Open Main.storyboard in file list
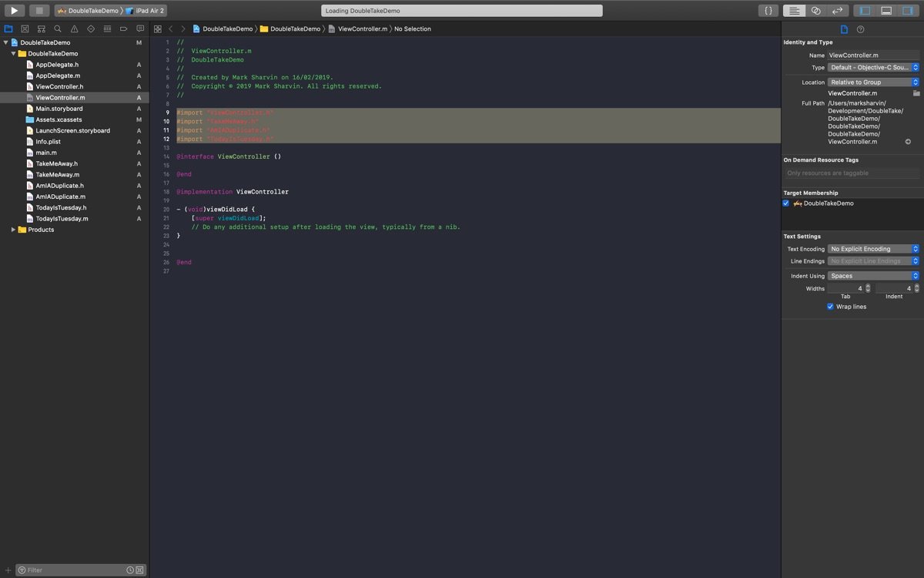The height and width of the screenshot is (578, 924). (59, 109)
